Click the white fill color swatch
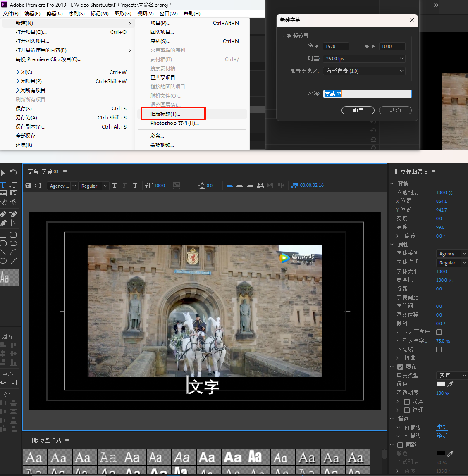This screenshot has width=468, height=476. coord(441,384)
